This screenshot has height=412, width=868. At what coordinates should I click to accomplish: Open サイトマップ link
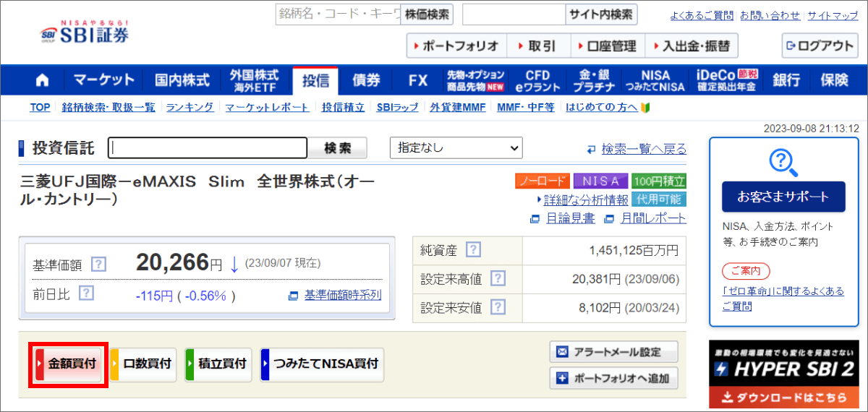click(x=833, y=15)
